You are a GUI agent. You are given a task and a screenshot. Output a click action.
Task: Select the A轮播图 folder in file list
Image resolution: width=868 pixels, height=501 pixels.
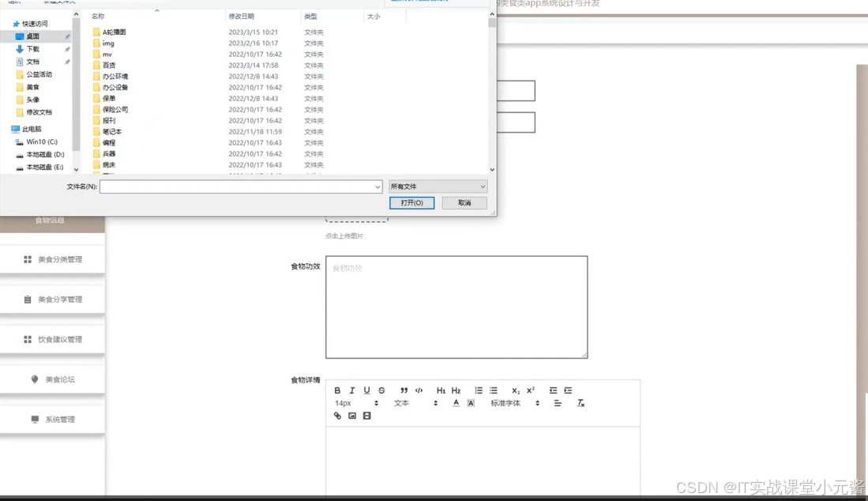[x=114, y=32]
